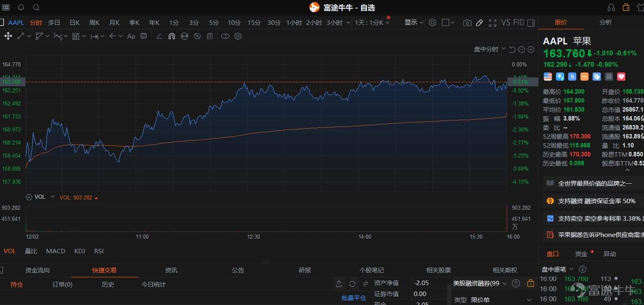The image size is (644, 305).
Task: Toggle checkbox left of AAPL tab
Action: click(2, 22)
